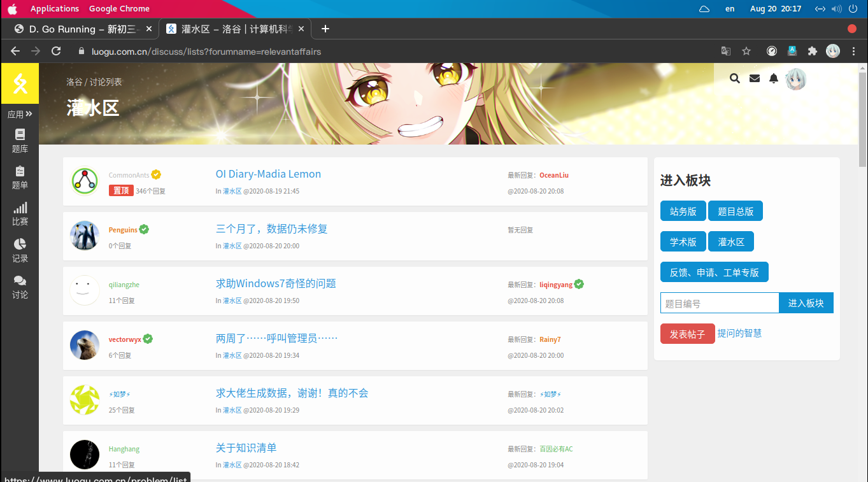
Task: Open the post 三个月了，数据仍未修复
Action: [271, 229]
